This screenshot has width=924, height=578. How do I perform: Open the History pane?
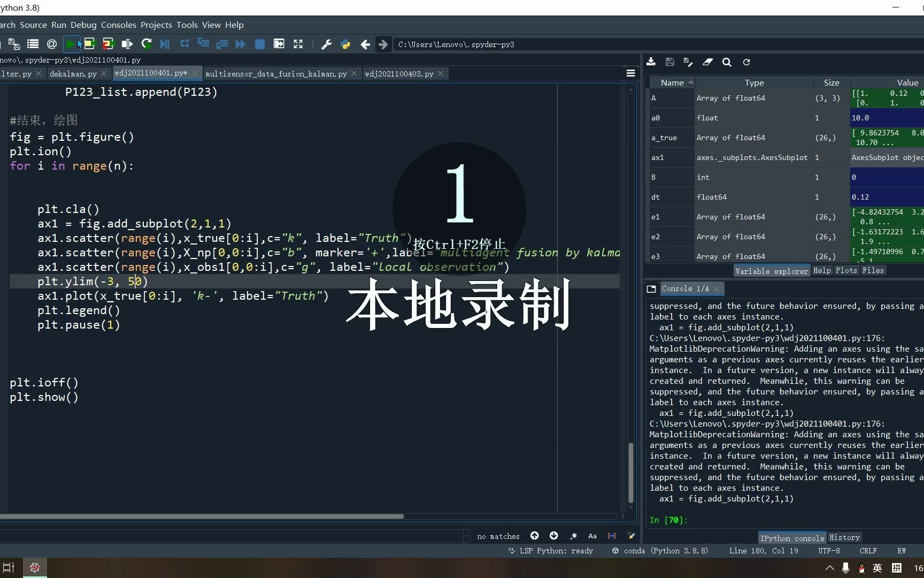(x=844, y=537)
